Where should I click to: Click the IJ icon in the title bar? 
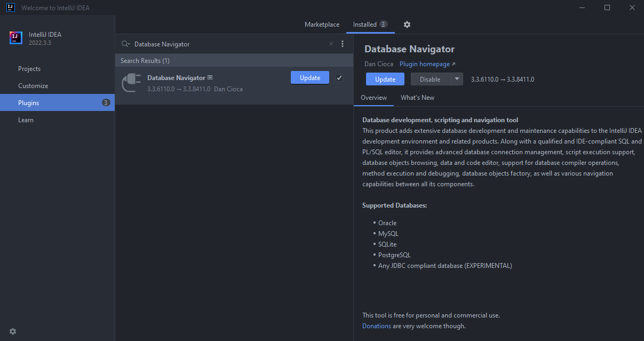[x=10, y=7]
